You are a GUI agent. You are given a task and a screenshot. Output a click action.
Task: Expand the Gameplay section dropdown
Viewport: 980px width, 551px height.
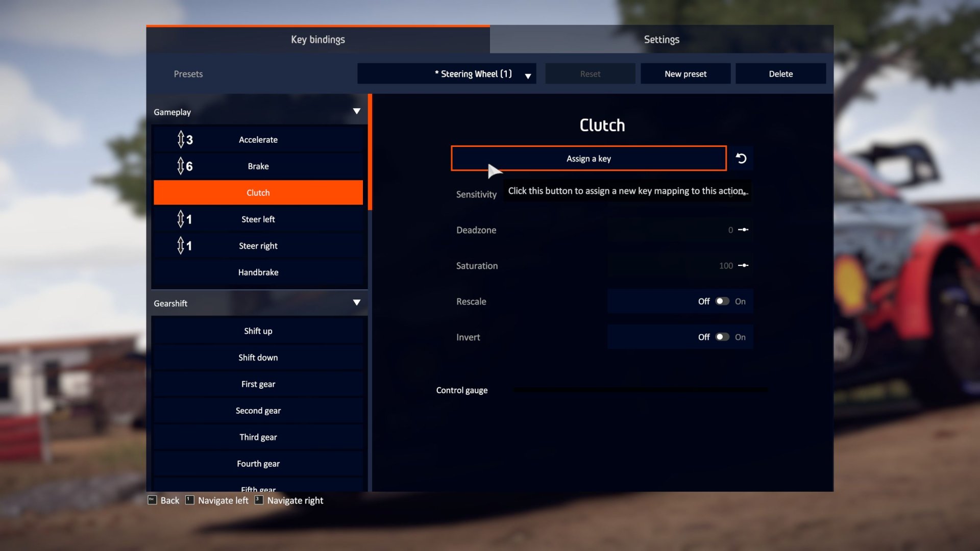coord(357,112)
